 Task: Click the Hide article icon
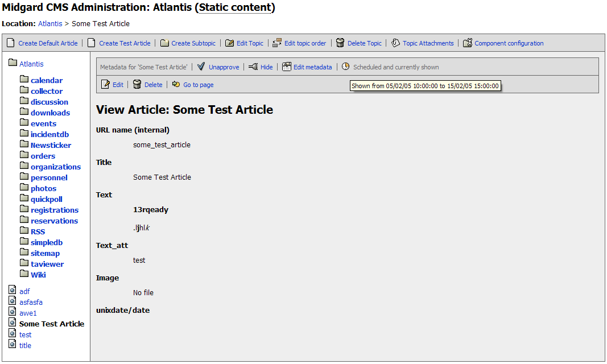point(253,67)
